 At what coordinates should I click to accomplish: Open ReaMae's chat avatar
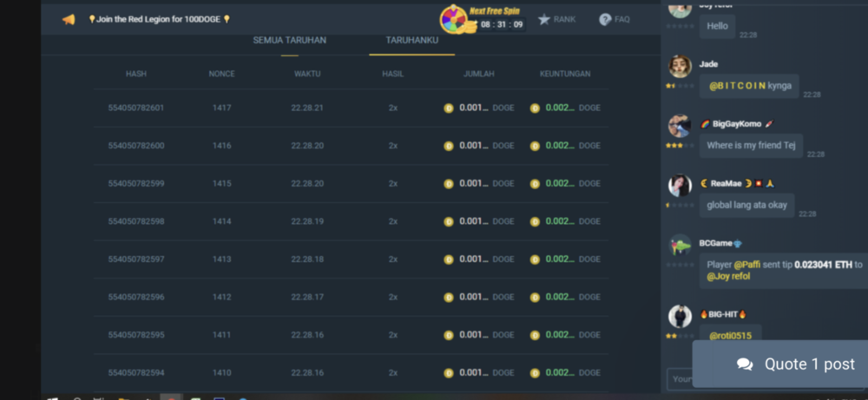tap(680, 186)
